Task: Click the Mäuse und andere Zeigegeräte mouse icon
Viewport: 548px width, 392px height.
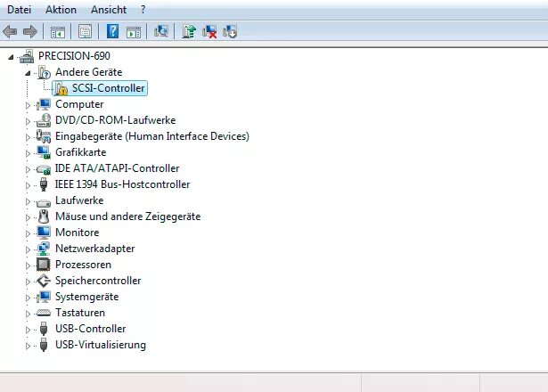Action: point(44,216)
